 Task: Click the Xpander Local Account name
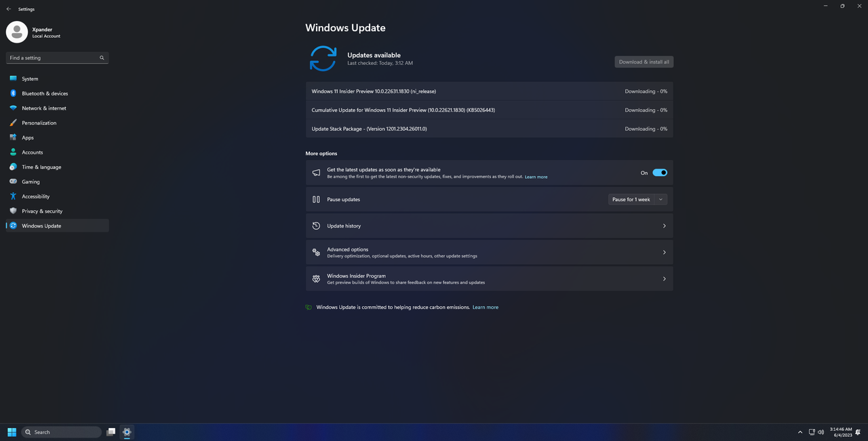46,33
